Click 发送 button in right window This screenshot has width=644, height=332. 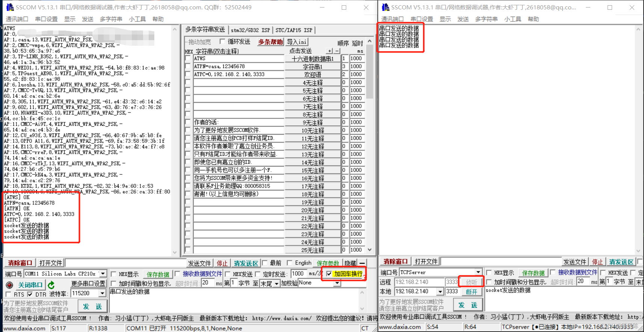point(468,305)
